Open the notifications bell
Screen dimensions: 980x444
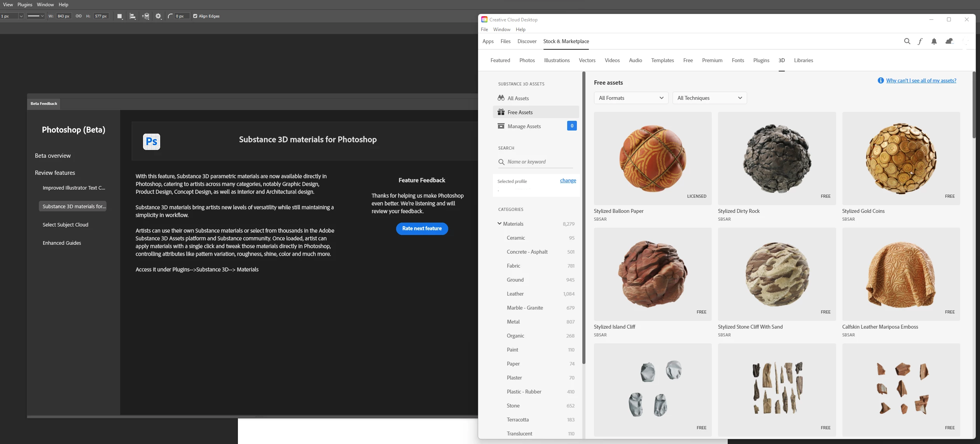point(934,41)
